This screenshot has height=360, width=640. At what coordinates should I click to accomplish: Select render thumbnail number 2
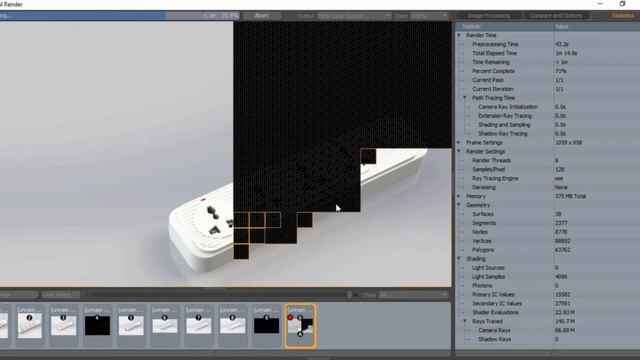click(29, 325)
